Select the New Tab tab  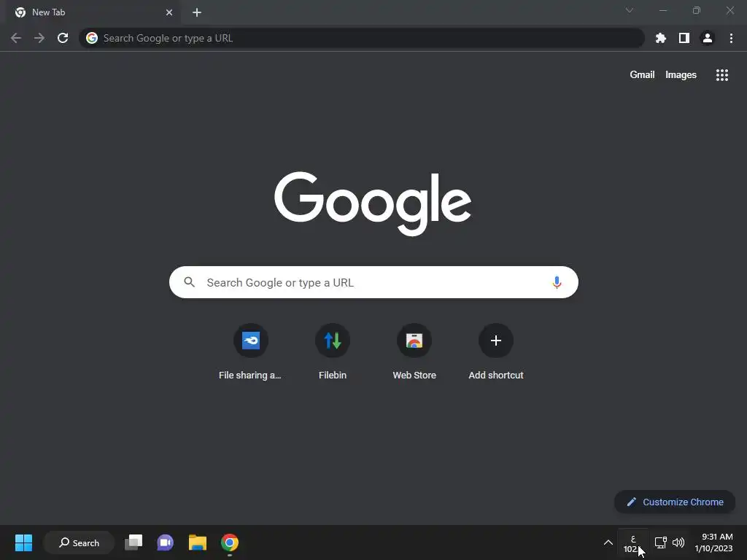click(x=93, y=12)
